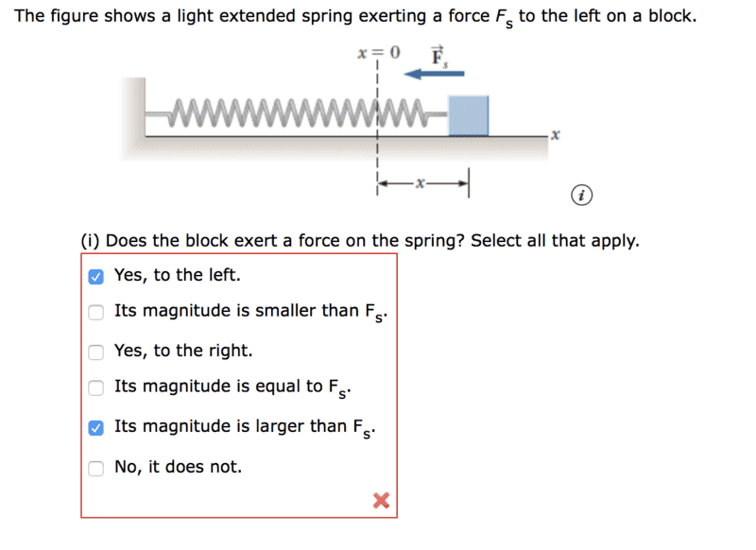Click the x-axis label at right end
The height and width of the screenshot is (550, 756).
click(558, 136)
